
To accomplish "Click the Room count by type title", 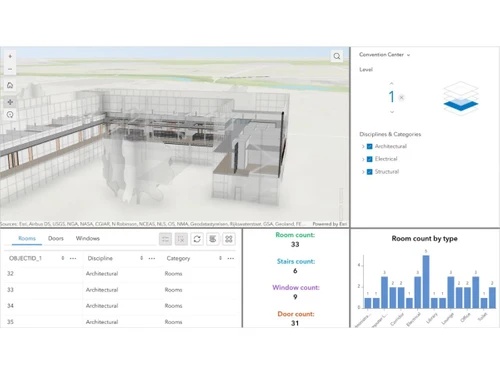I will [x=424, y=239].
